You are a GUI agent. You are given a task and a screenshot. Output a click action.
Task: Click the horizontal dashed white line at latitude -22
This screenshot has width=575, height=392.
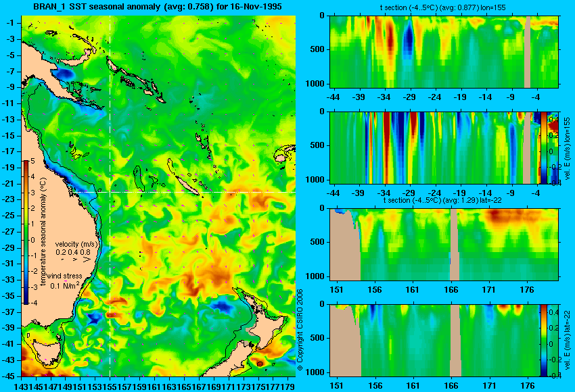pos(183,192)
